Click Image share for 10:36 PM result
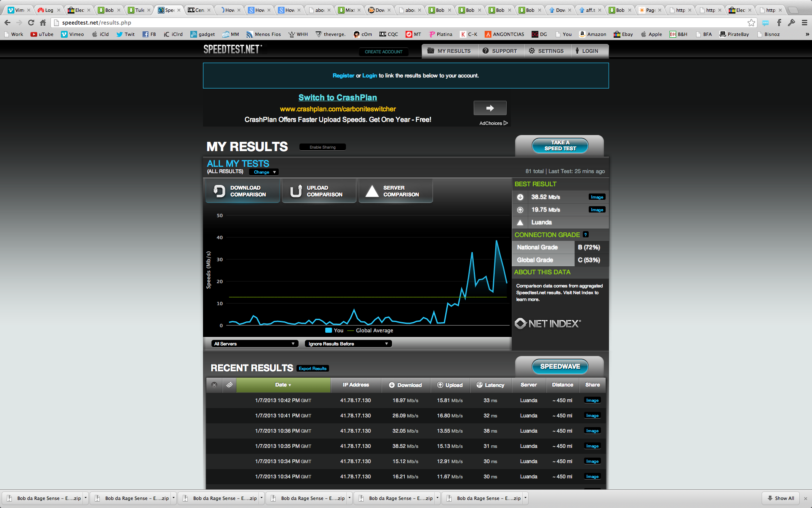The height and width of the screenshot is (508, 812). [x=592, y=431]
